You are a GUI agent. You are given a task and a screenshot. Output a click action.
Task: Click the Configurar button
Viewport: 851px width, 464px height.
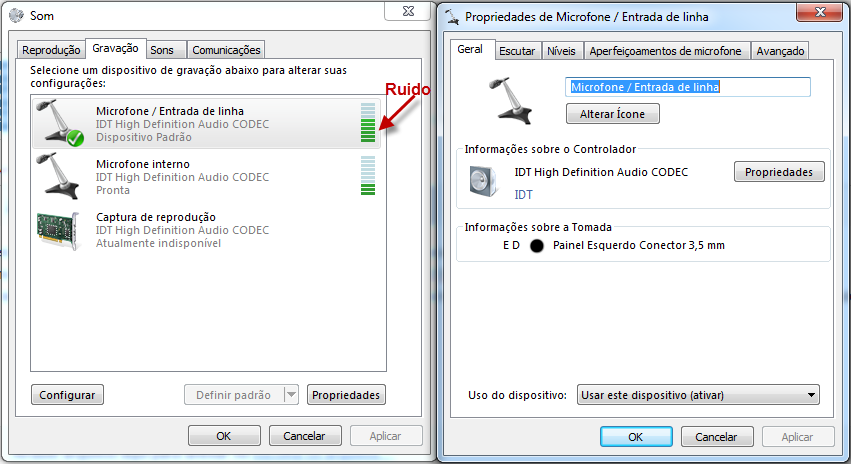click(x=67, y=395)
